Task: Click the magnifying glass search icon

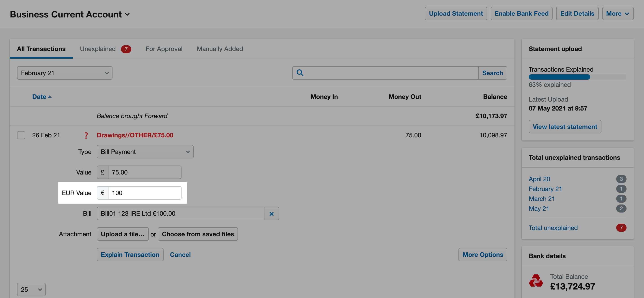Action: [300, 73]
